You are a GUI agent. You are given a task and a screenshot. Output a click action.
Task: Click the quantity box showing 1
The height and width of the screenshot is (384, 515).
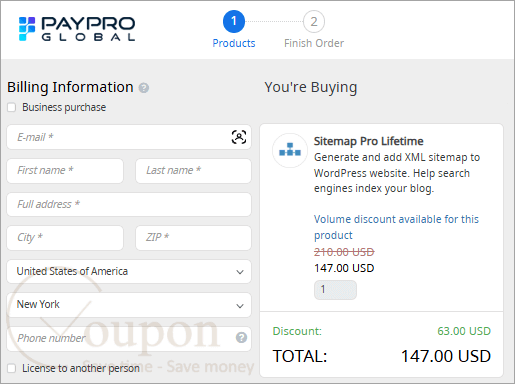point(335,290)
